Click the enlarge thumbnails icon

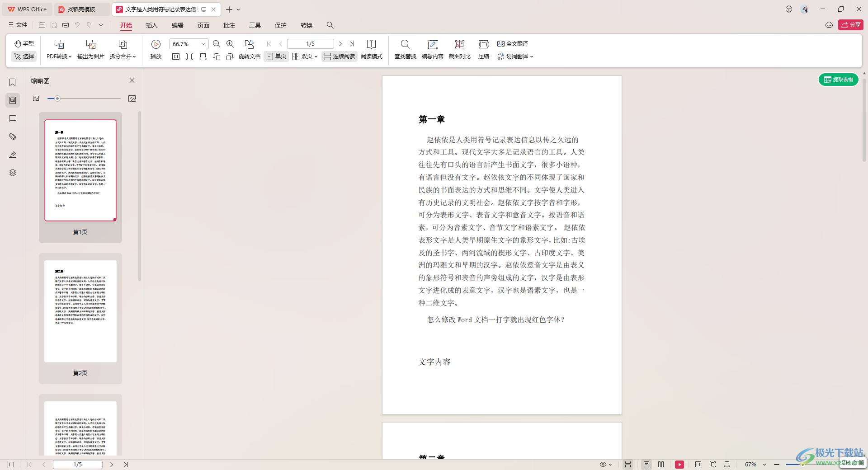coord(132,99)
